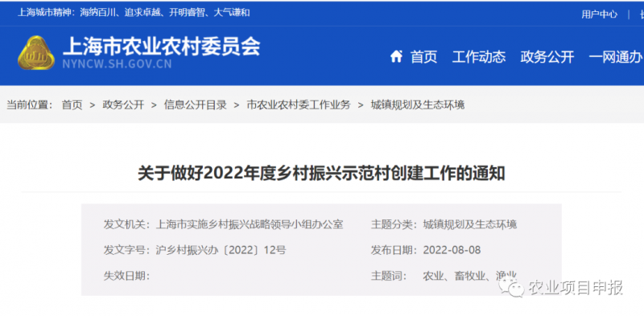
Task: Click the publish date 2022-08-08
Action: tap(452, 250)
